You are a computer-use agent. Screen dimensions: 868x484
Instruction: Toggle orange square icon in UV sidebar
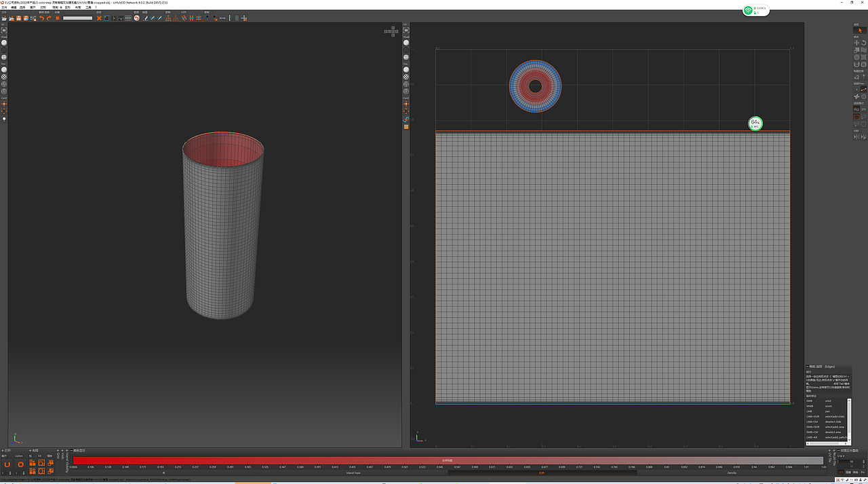(x=406, y=127)
